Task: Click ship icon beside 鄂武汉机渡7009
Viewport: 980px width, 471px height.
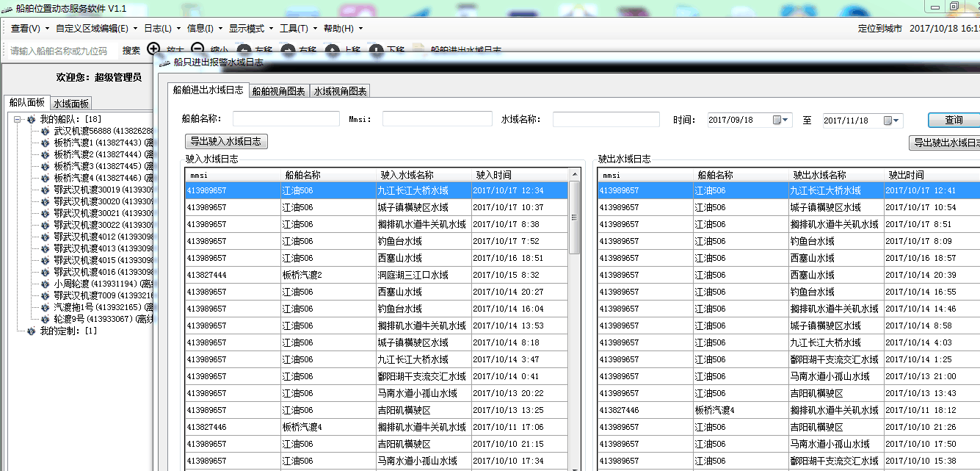Action: (46, 295)
